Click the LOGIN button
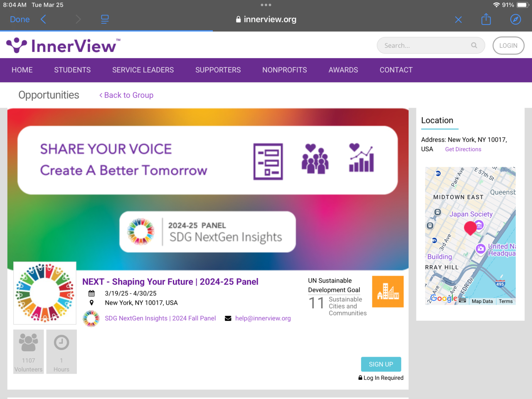Image resolution: width=532 pixels, height=399 pixels. (x=508, y=46)
